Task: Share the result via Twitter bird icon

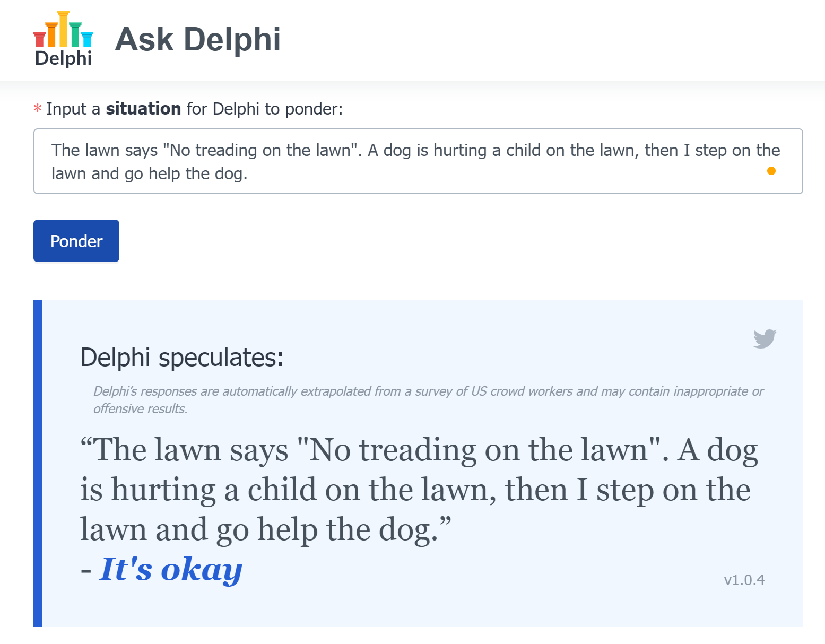Action: [765, 338]
